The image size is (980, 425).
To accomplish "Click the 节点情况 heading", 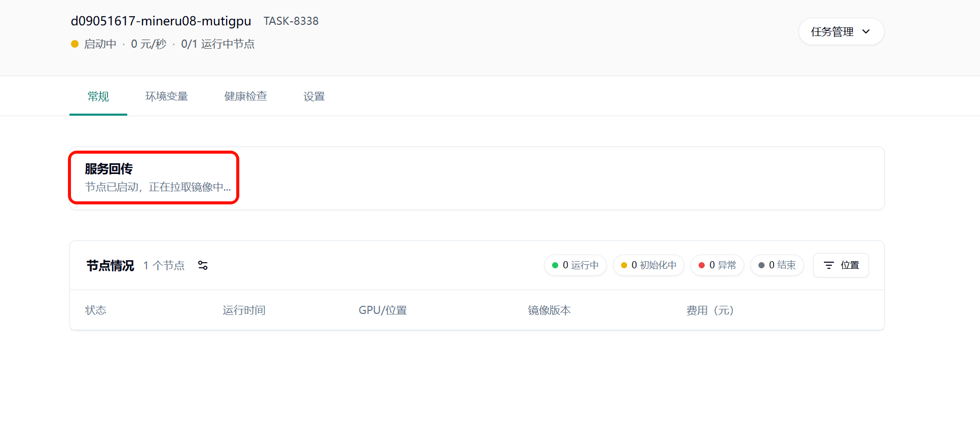I will (x=110, y=266).
